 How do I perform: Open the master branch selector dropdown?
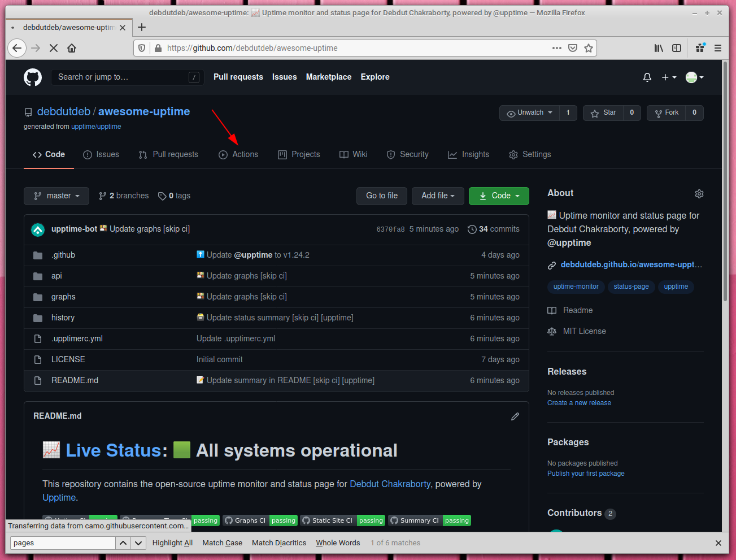tap(56, 196)
